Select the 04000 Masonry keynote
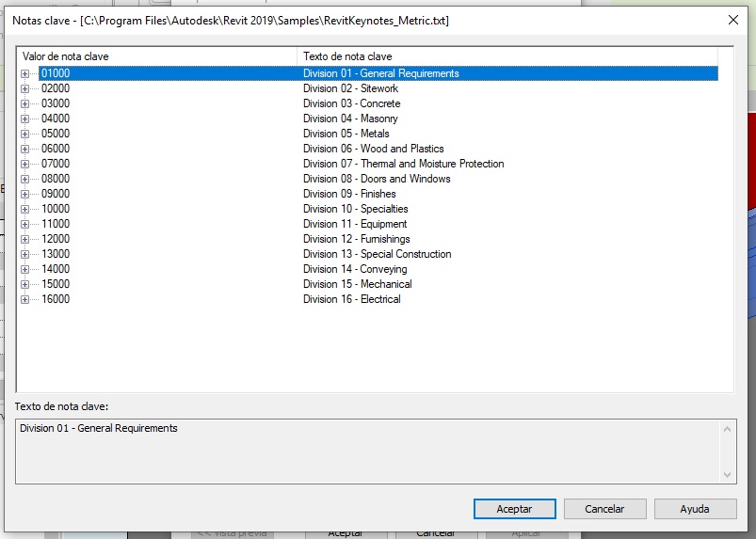This screenshot has height=539, width=756. point(56,119)
